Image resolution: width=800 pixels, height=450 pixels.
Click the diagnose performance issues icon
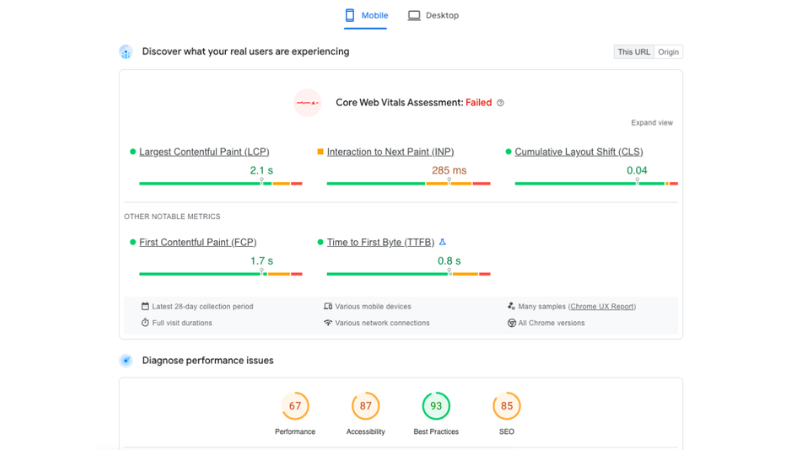coord(126,361)
